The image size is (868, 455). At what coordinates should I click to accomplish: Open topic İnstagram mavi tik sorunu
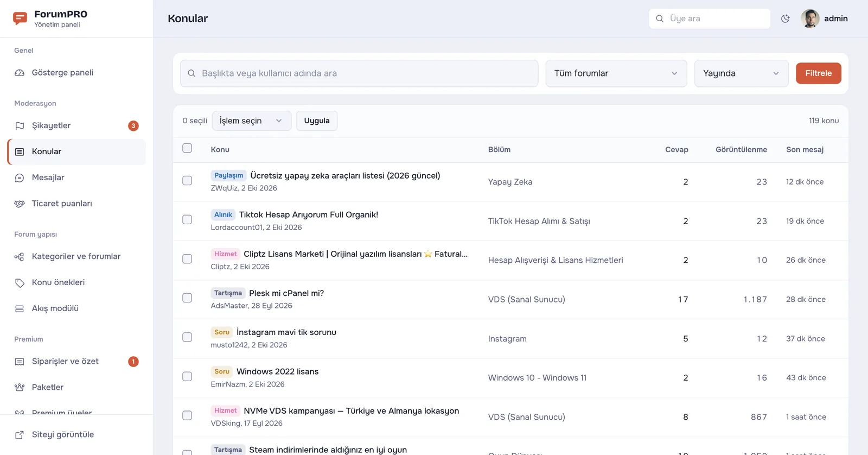tap(286, 333)
